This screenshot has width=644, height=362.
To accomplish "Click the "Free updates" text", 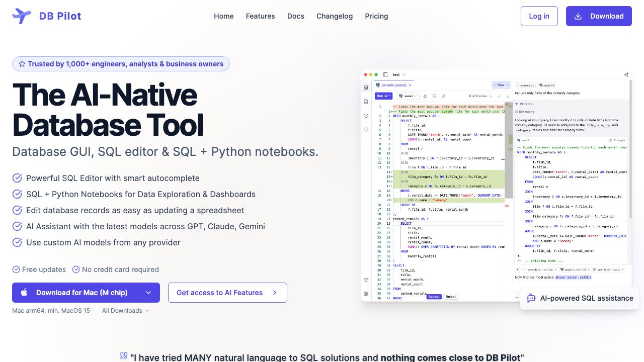I will pyautogui.click(x=44, y=269).
